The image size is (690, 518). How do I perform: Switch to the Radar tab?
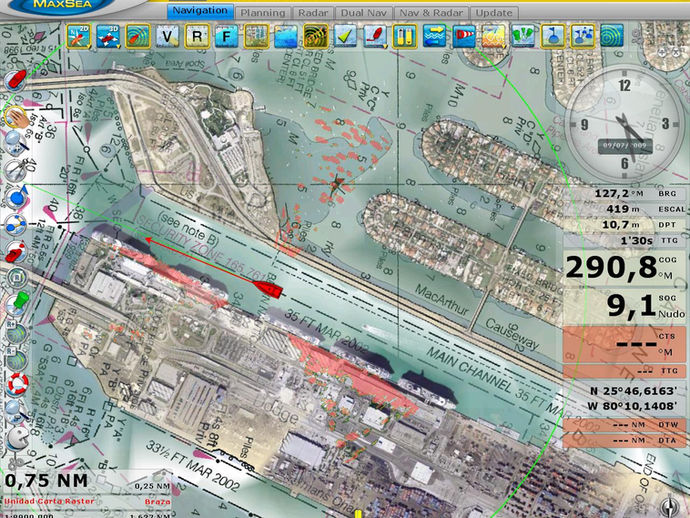coord(313,13)
